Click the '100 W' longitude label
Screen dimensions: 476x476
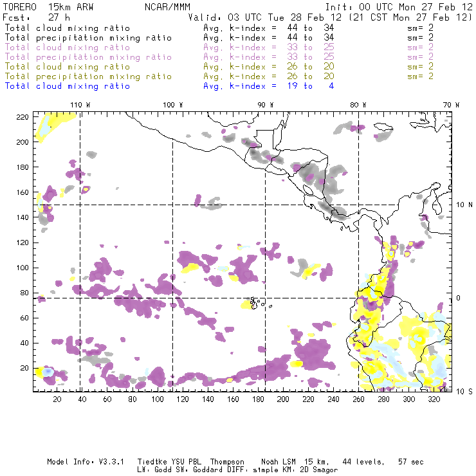173,105
